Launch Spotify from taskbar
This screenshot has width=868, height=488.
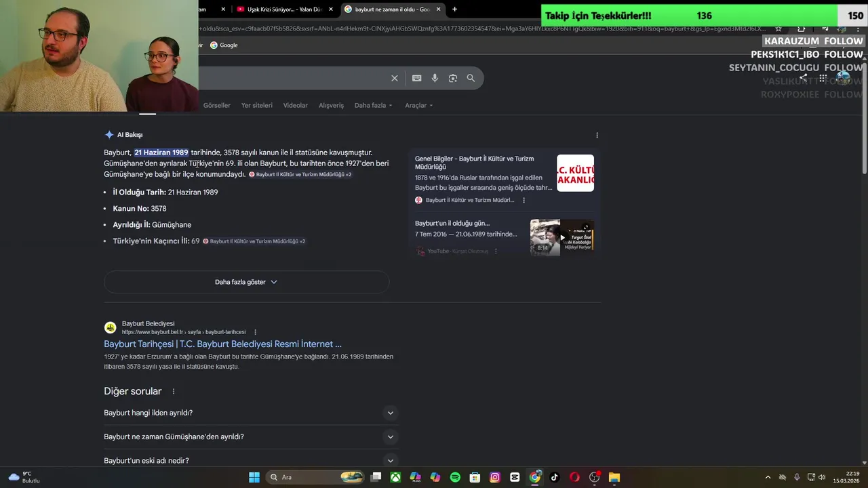tap(455, 477)
